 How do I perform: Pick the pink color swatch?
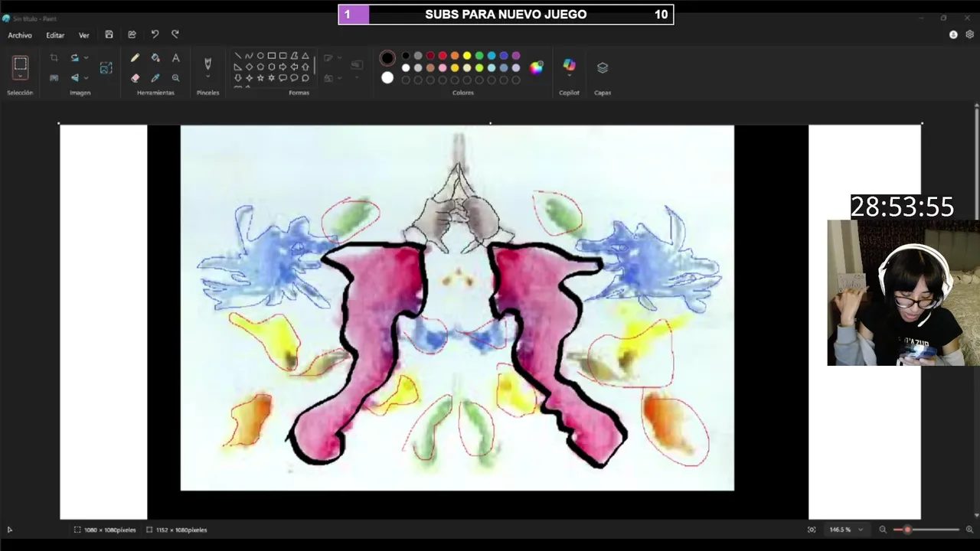click(x=443, y=68)
